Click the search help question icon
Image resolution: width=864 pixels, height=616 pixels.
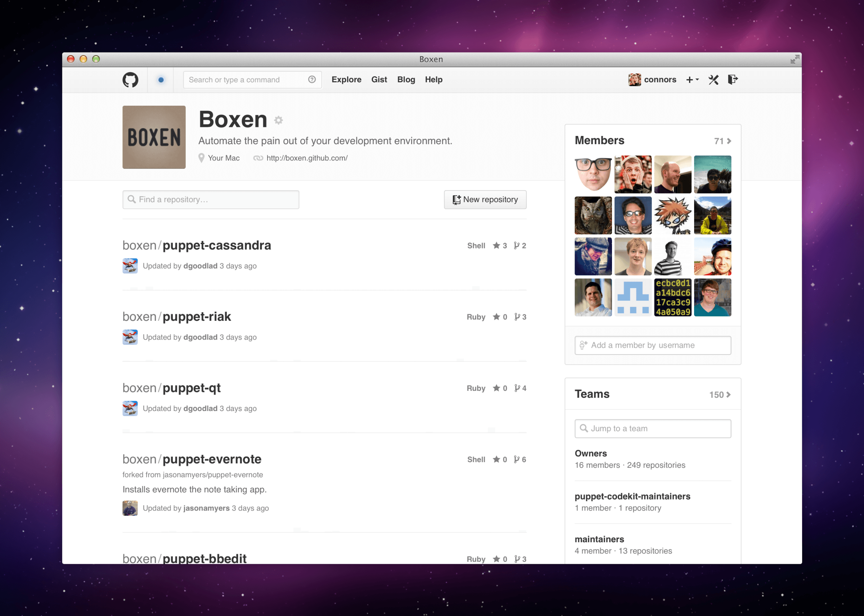[312, 79]
